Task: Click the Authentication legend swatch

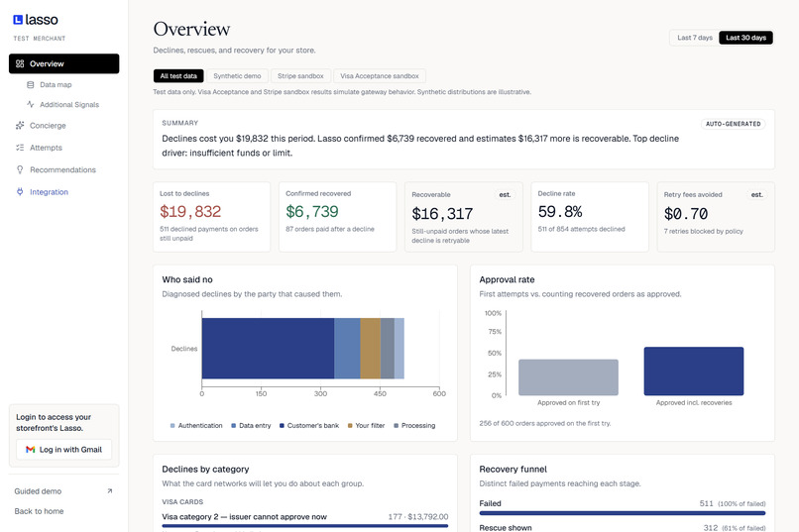Action: click(172, 426)
